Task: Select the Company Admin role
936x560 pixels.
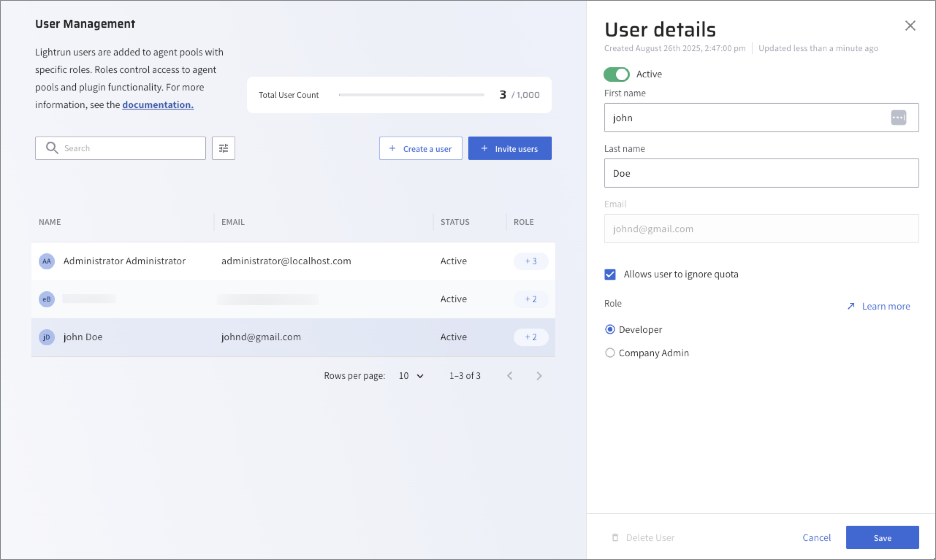Action: 610,353
